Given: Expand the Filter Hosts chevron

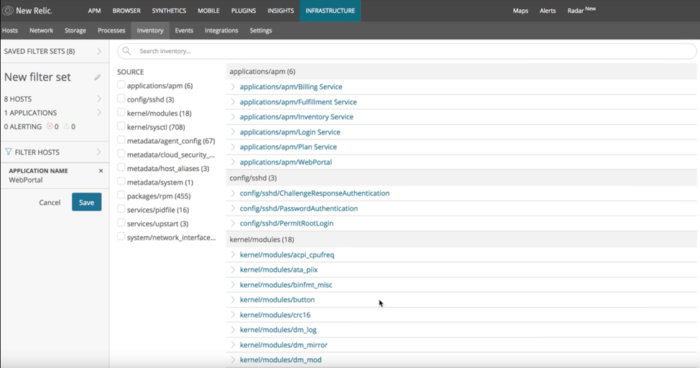Looking at the screenshot, I should (x=99, y=152).
